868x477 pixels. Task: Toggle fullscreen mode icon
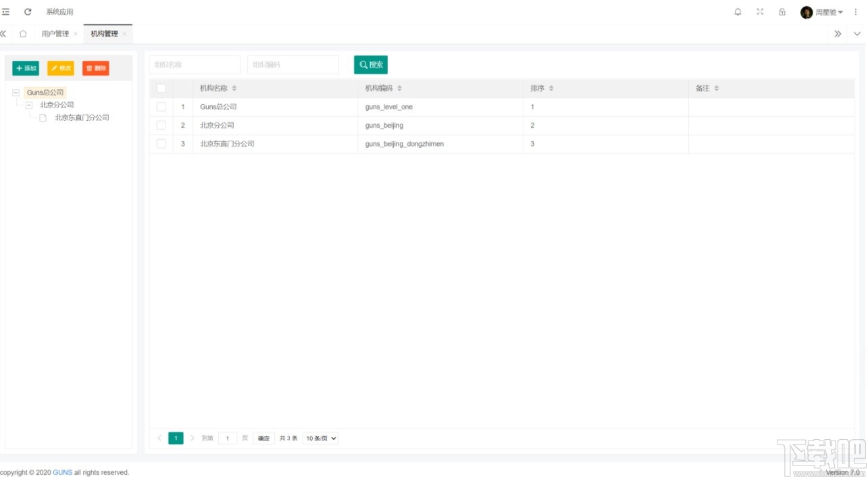pos(760,12)
